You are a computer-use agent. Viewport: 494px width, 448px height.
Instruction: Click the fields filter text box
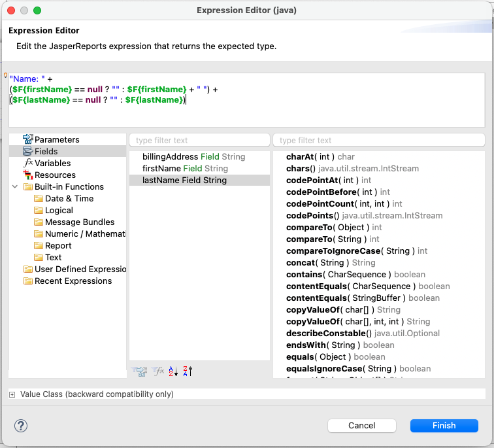(x=199, y=140)
